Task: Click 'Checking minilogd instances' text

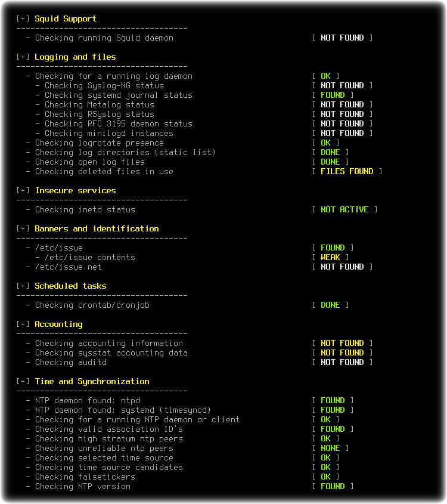Action: [x=109, y=134]
